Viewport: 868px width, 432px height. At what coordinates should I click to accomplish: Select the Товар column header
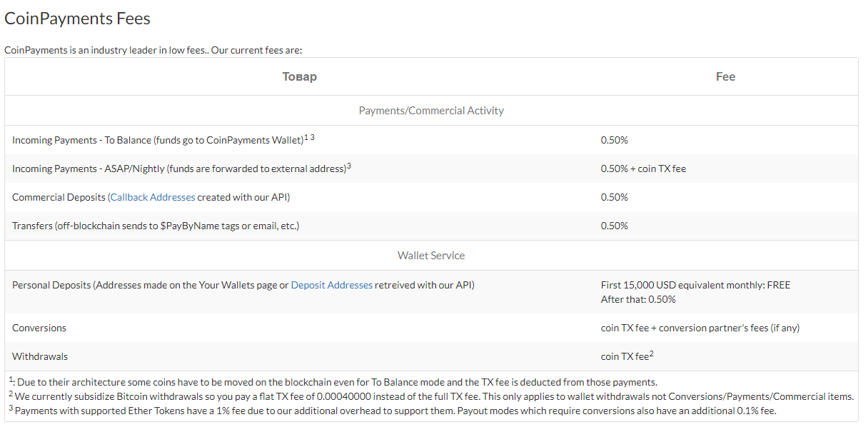coord(300,76)
